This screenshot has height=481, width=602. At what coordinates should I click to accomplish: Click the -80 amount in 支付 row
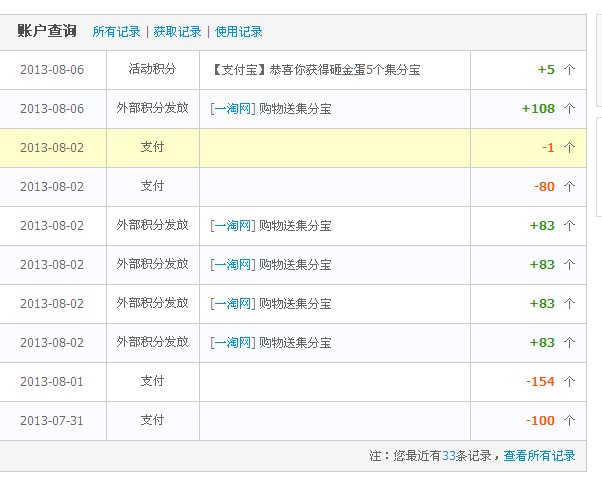[x=544, y=187]
